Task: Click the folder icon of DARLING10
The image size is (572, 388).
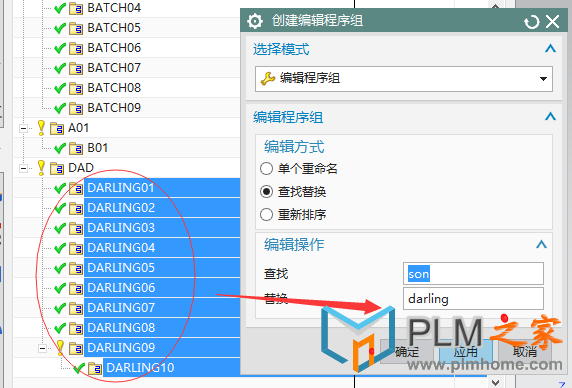Action: 95,369
